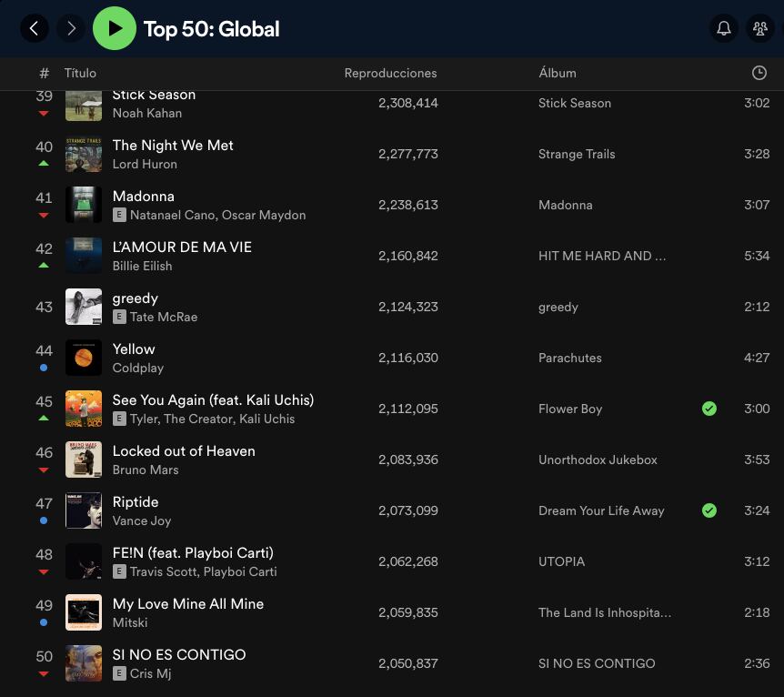Image resolution: width=784 pixels, height=697 pixels.
Task: Unlike See You Again via its green checkmark
Action: pyautogui.click(x=709, y=409)
